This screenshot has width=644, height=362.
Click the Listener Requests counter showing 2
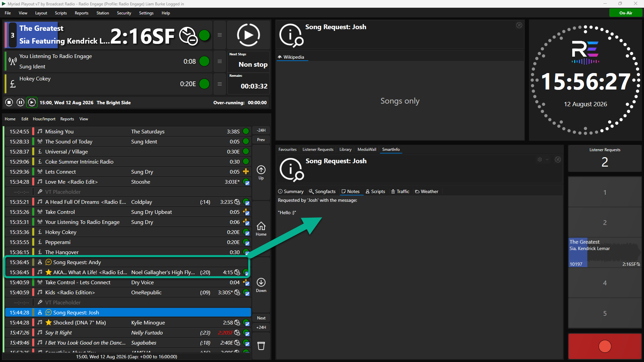605,158
